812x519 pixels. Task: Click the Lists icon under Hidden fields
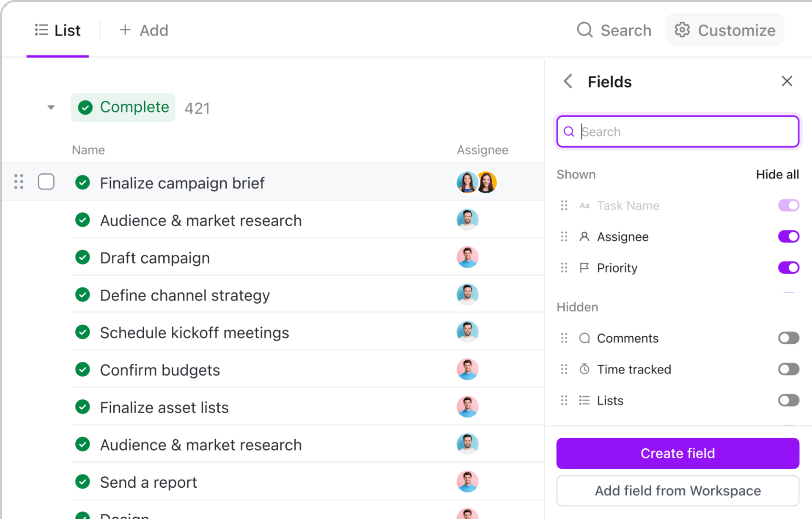(x=584, y=400)
